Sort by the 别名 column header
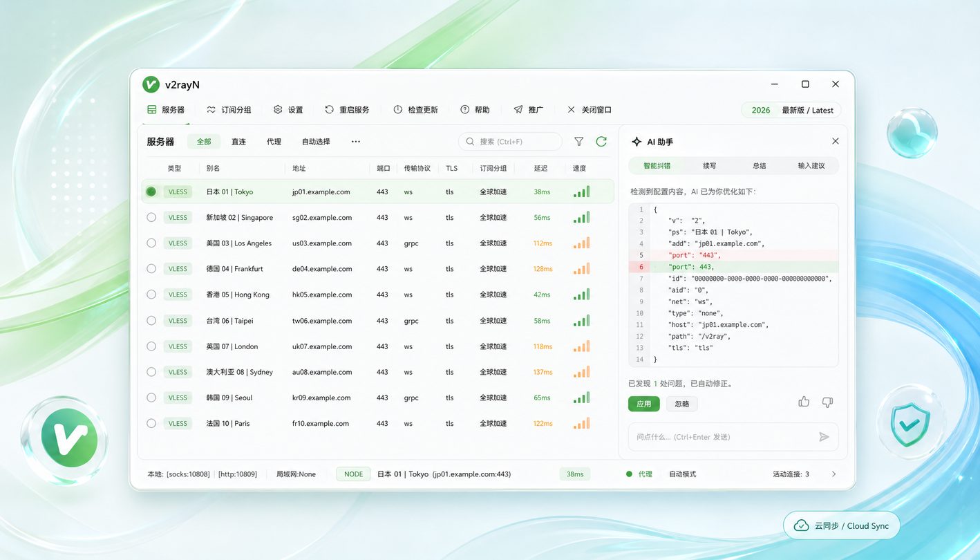Screen dimensions: 980x560 point(213,168)
